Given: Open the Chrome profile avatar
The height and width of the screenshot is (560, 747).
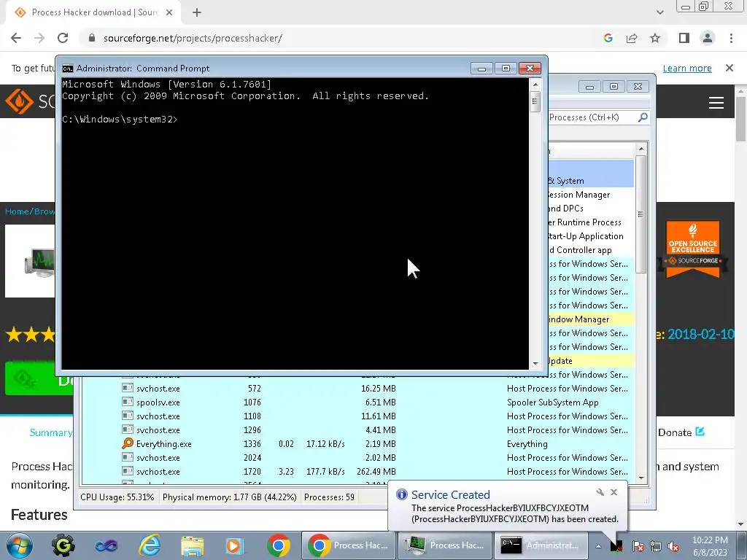Looking at the screenshot, I should pos(708,38).
